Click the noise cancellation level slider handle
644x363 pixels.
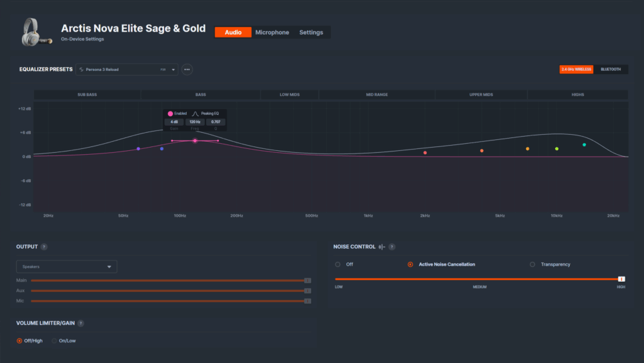[621, 279]
